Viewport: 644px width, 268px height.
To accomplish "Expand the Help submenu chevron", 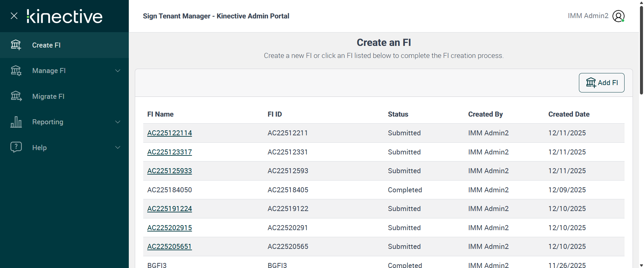I will (118, 147).
